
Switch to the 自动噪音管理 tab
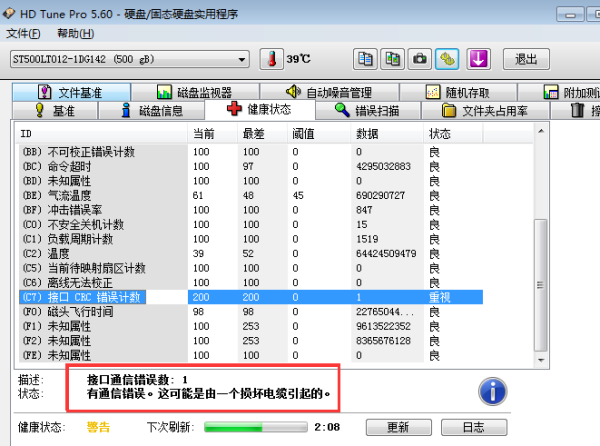tap(329, 92)
